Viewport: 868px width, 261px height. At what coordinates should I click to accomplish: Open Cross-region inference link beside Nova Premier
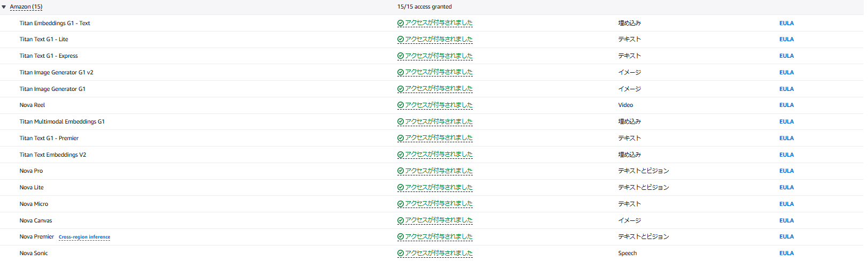[84, 237]
